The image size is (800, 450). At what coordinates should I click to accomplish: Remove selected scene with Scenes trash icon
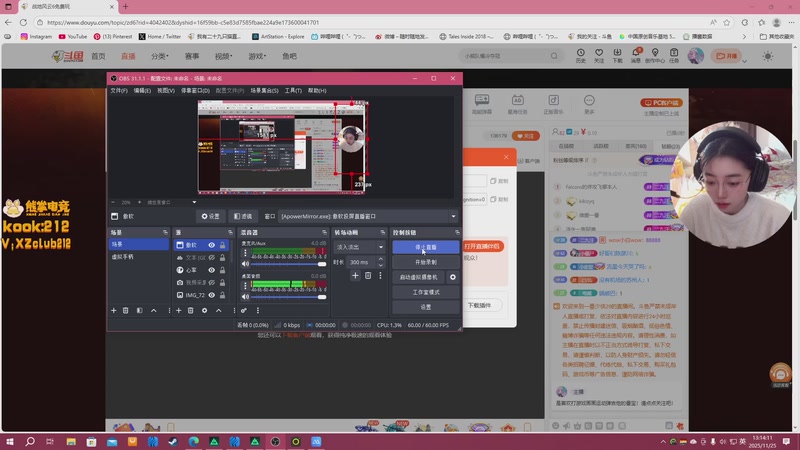(x=126, y=310)
